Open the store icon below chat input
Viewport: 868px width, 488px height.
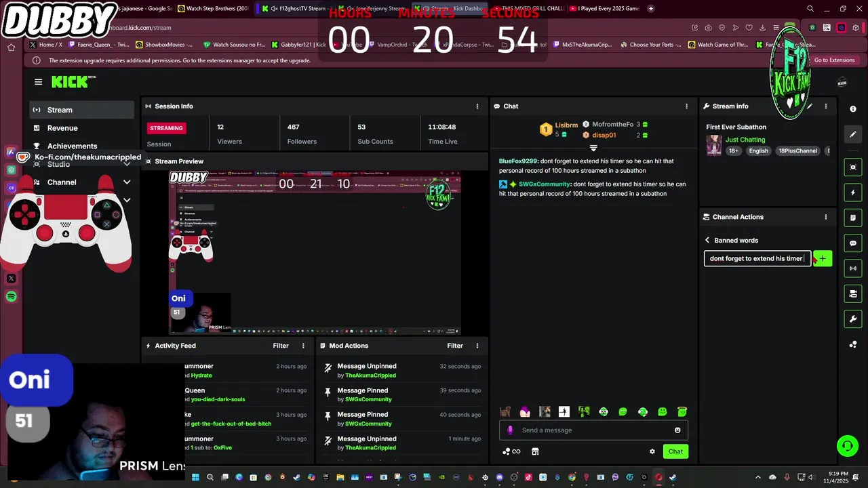tap(534, 451)
